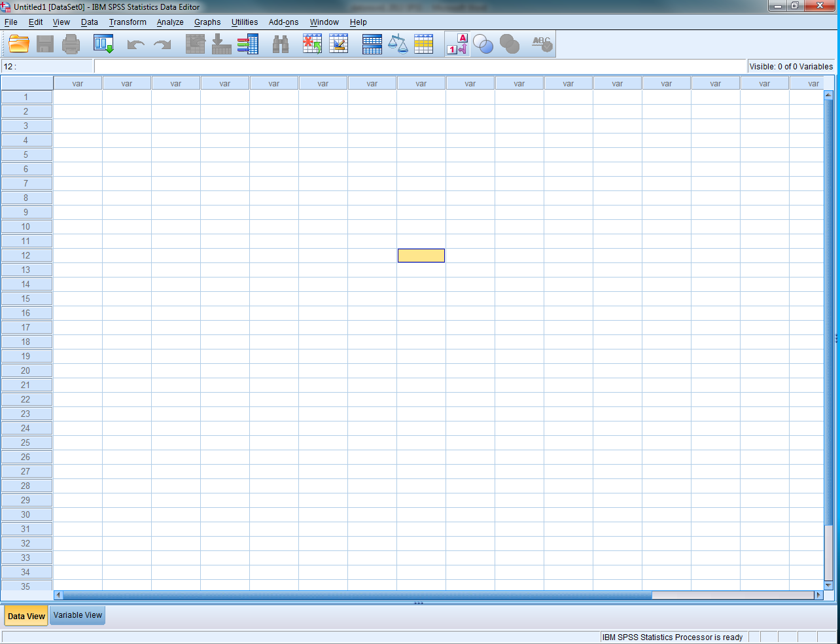Click the horizontal scrollbar thumb

(x=357, y=595)
